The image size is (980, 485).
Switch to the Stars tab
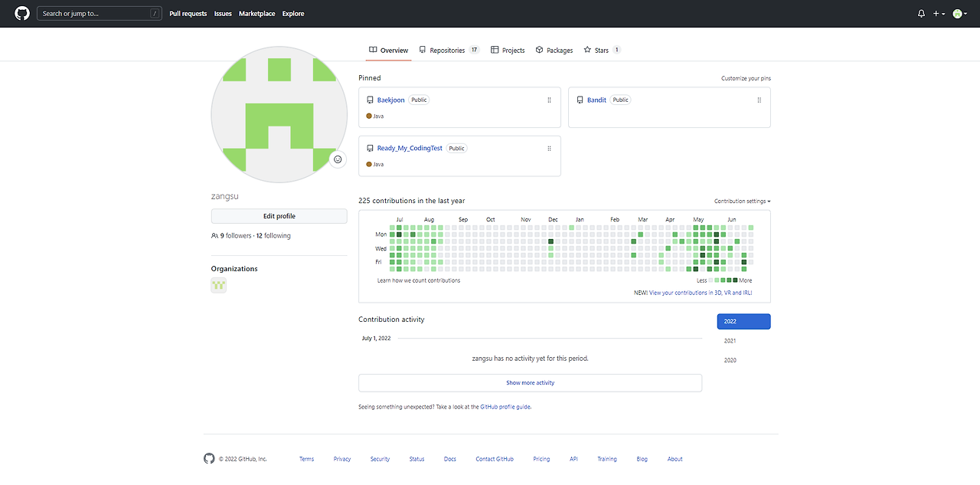tap(602, 50)
